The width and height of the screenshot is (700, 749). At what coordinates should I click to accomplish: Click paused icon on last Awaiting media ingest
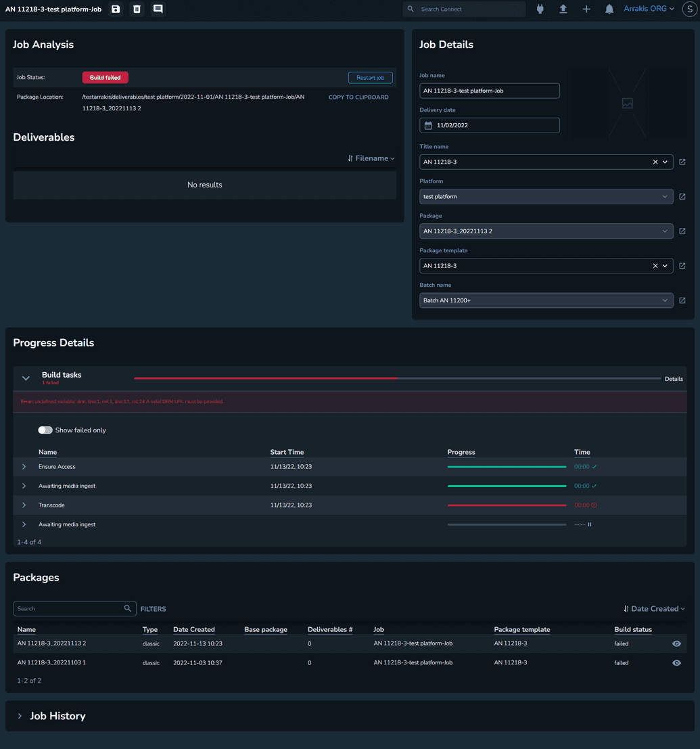click(590, 524)
